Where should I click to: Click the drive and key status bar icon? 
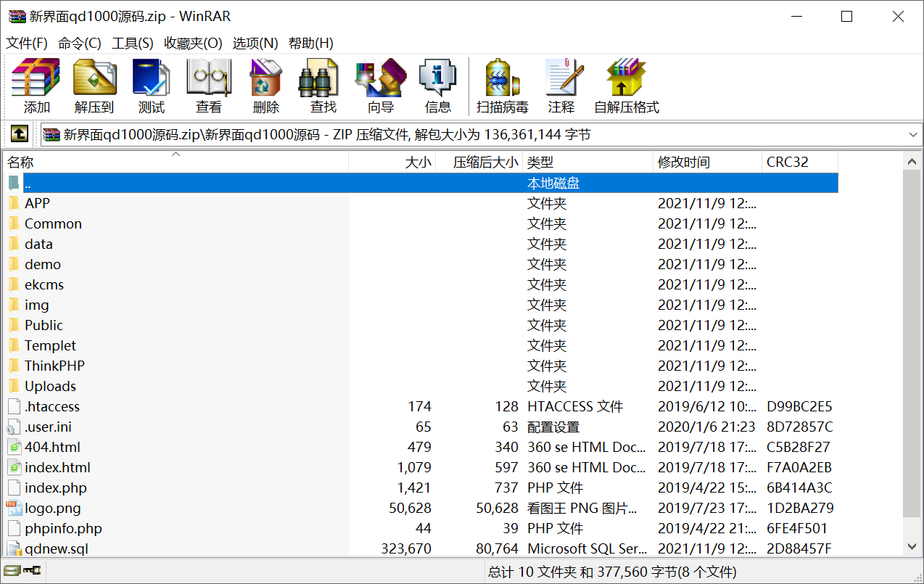point(23,572)
